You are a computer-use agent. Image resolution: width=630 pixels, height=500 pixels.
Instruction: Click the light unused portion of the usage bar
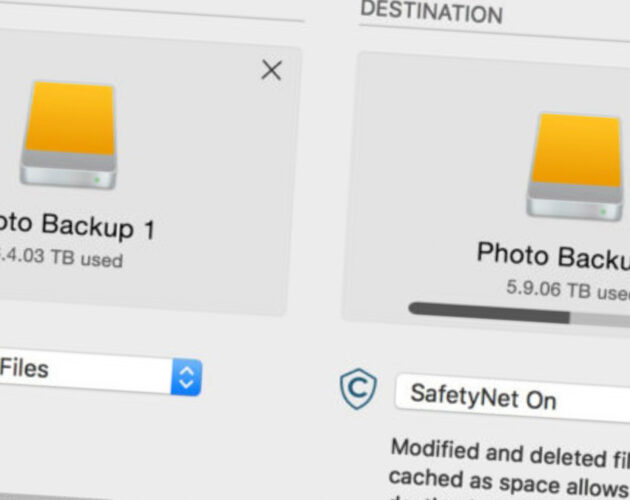tap(600, 319)
